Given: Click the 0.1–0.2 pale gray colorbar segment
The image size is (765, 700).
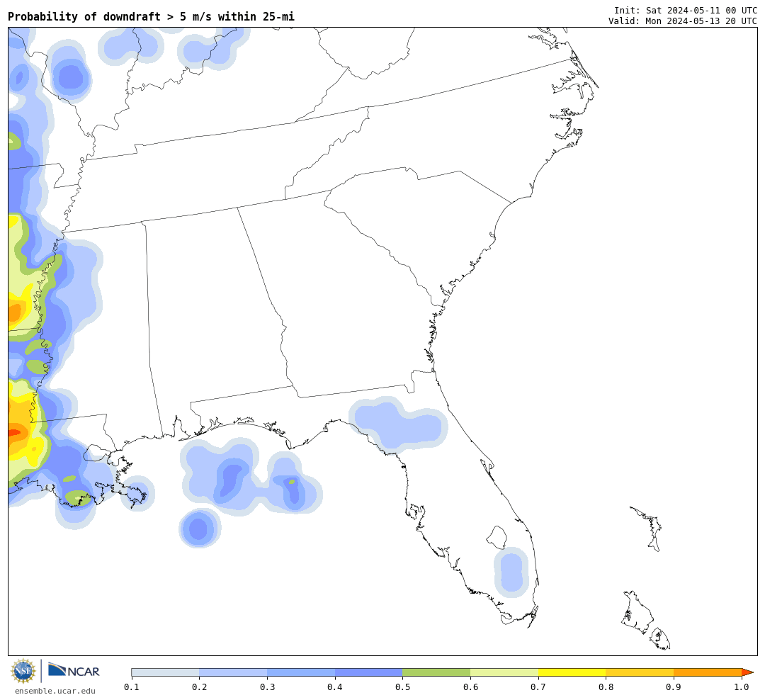Looking at the screenshot, I should 165,672.
